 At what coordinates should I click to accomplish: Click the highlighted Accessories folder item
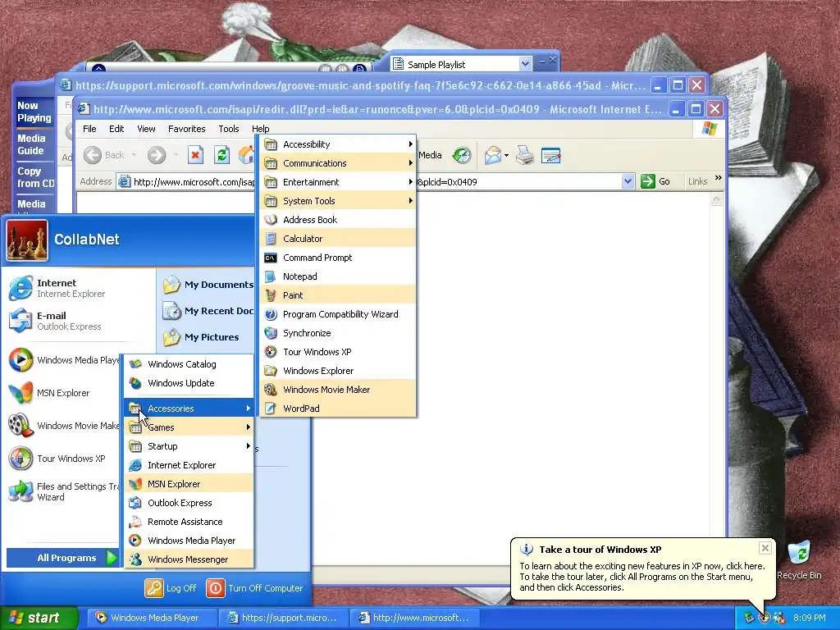(189, 409)
